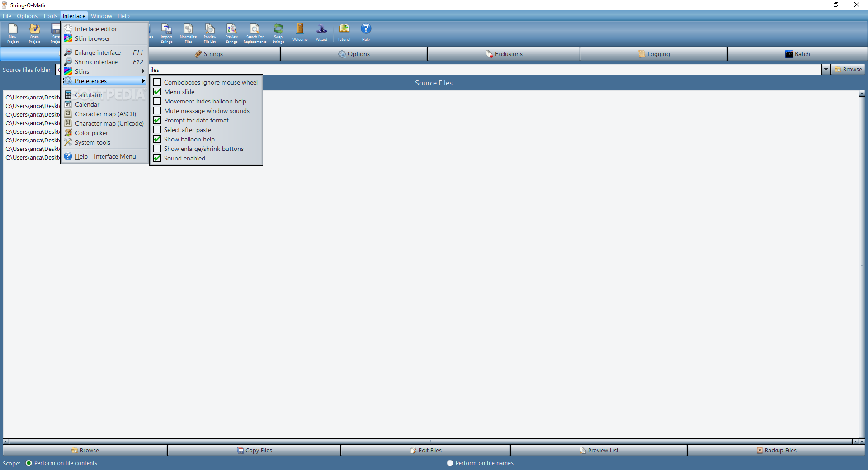Click the Edit Files button
The height and width of the screenshot is (470, 868).
pyautogui.click(x=426, y=450)
